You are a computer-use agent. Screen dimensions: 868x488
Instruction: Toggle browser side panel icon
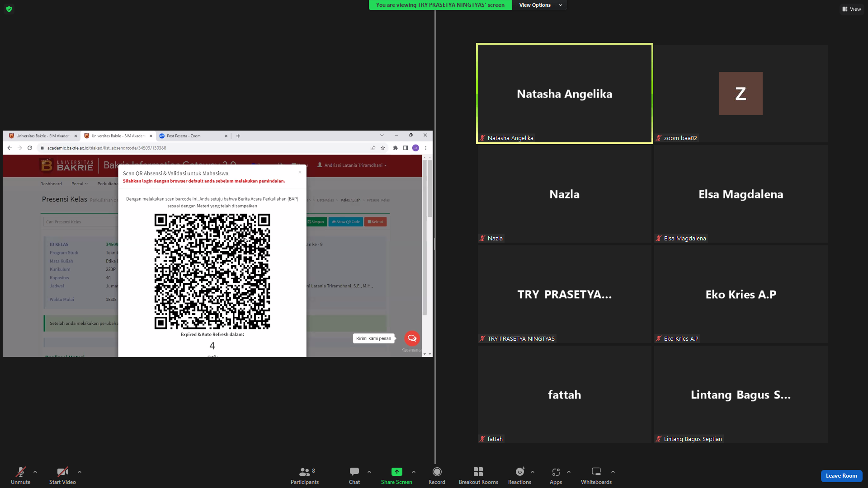(406, 148)
